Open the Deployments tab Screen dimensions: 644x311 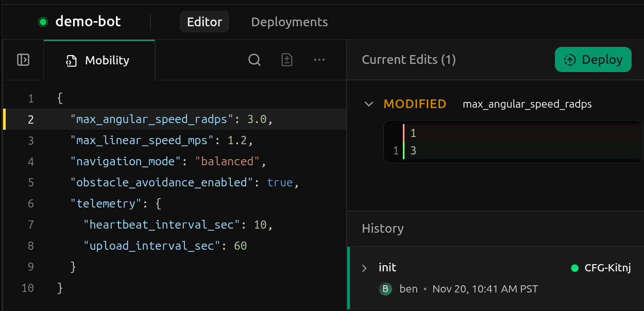(289, 22)
